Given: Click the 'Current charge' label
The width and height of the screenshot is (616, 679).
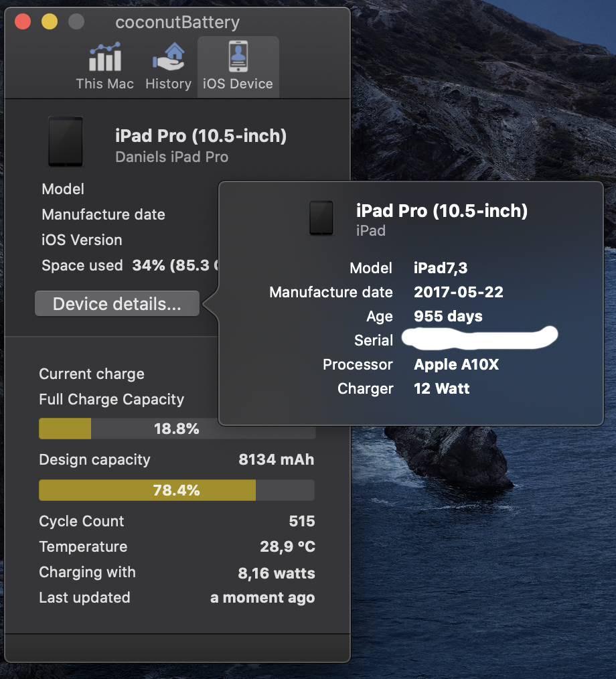Looking at the screenshot, I should (92, 374).
